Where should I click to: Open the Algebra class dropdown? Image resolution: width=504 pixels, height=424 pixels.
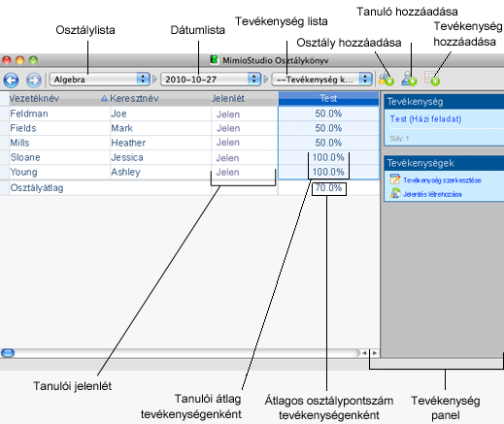coord(99,80)
